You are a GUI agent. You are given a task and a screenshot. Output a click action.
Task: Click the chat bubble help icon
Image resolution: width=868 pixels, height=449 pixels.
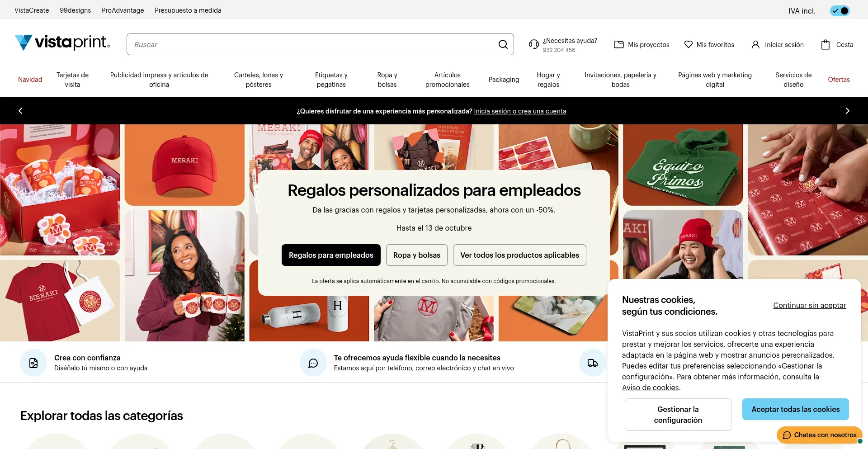(x=313, y=363)
